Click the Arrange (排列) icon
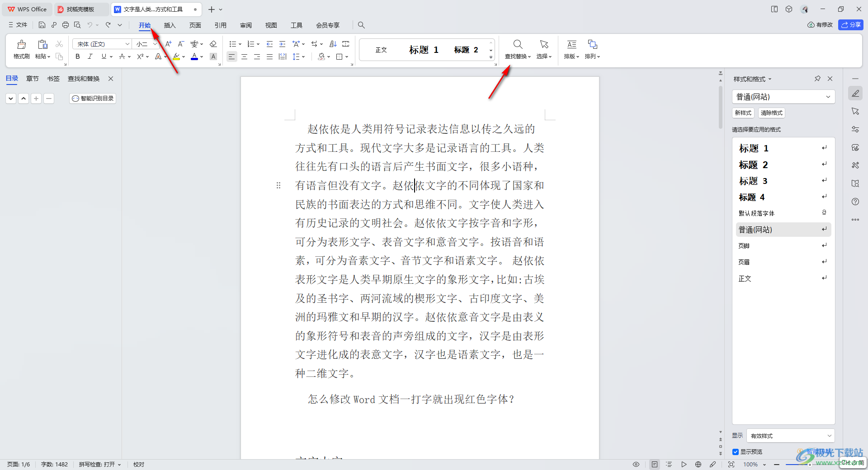 point(592,44)
